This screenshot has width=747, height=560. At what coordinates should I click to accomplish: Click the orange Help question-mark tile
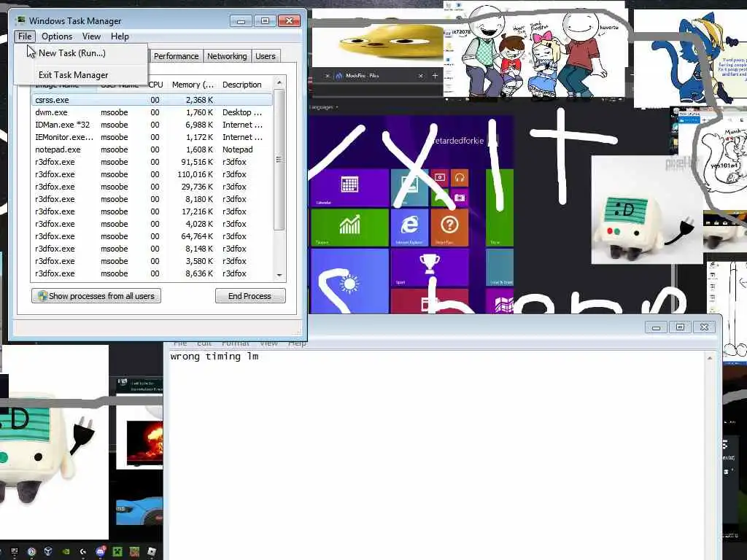[449, 227]
